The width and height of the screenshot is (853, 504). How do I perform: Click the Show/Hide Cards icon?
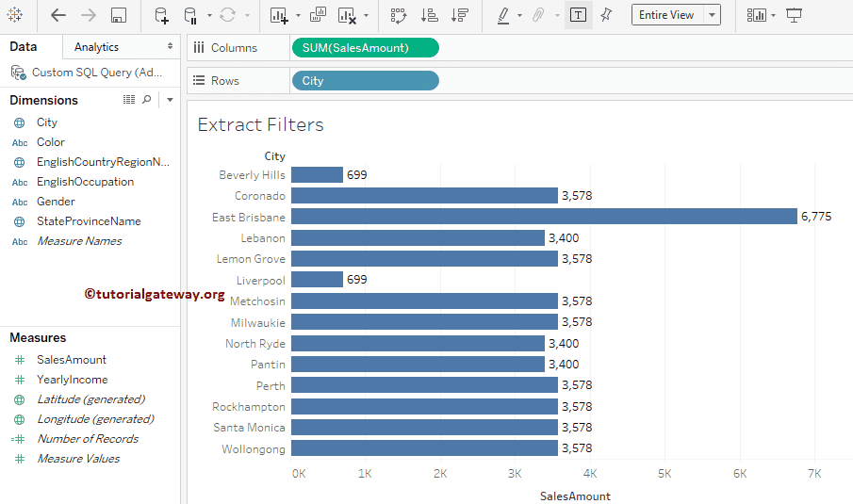[756, 15]
